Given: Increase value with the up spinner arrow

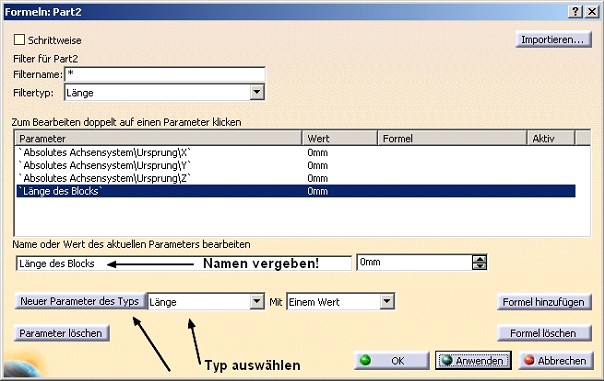Looking at the screenshot, I should tap(480, 258).
